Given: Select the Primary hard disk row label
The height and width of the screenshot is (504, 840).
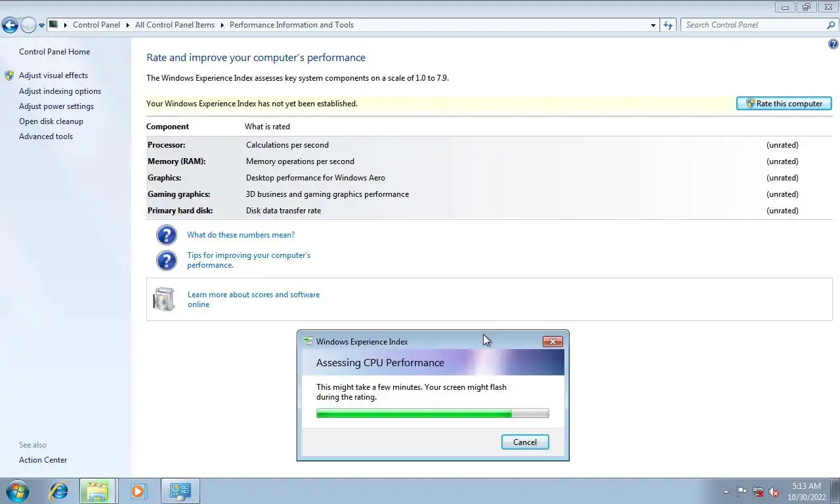Looking at the screenshot, I should click(x=180, y=211).
